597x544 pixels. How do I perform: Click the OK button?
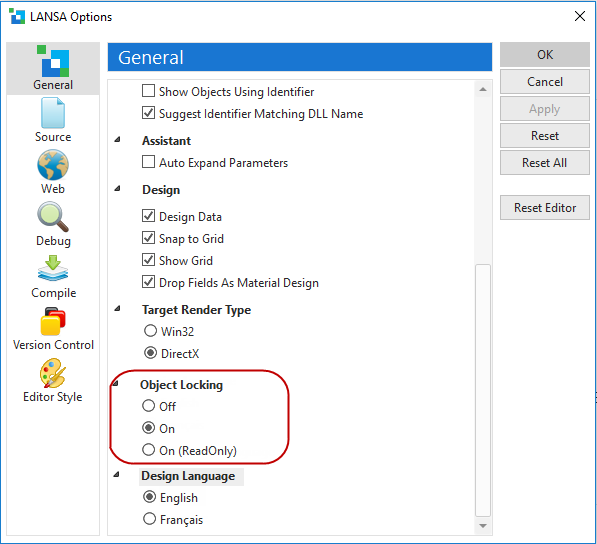(545, 54)
